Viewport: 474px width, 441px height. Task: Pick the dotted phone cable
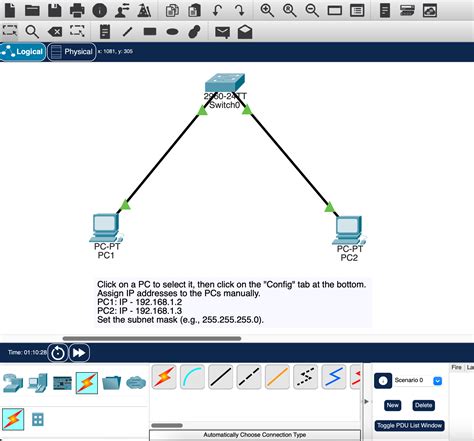tap(305, 377)
